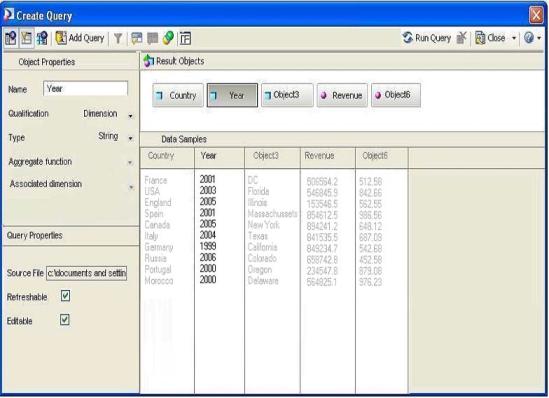Screen dimensions: 549x398
Task: Open the Type dropdown showing String
Action: tap(130, 139)
